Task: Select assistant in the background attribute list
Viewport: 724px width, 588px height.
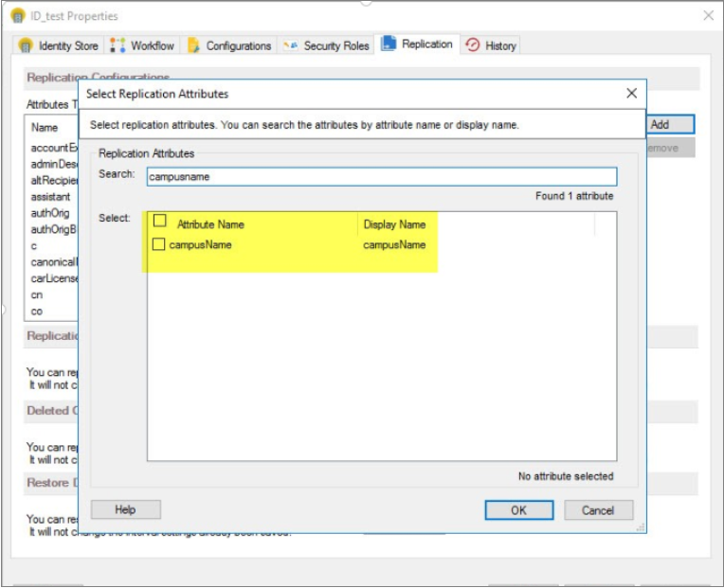Action: [50, 197]
